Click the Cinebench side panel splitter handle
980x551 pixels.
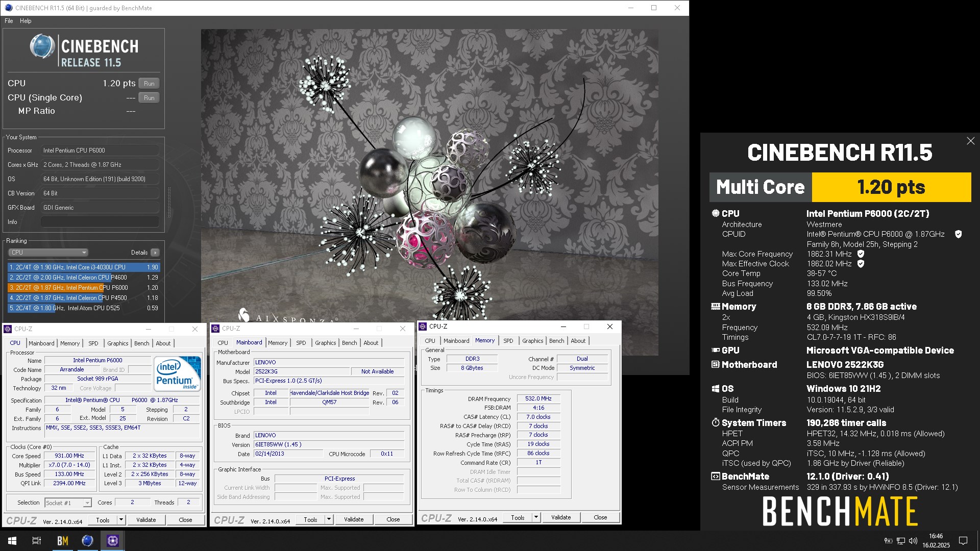[169, 202]
